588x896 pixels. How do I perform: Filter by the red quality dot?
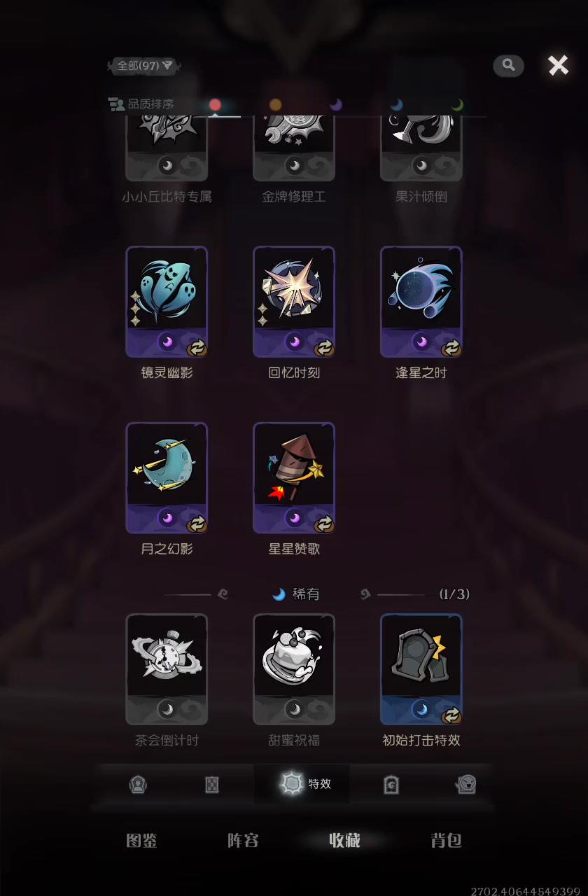(x=215, y=104)
